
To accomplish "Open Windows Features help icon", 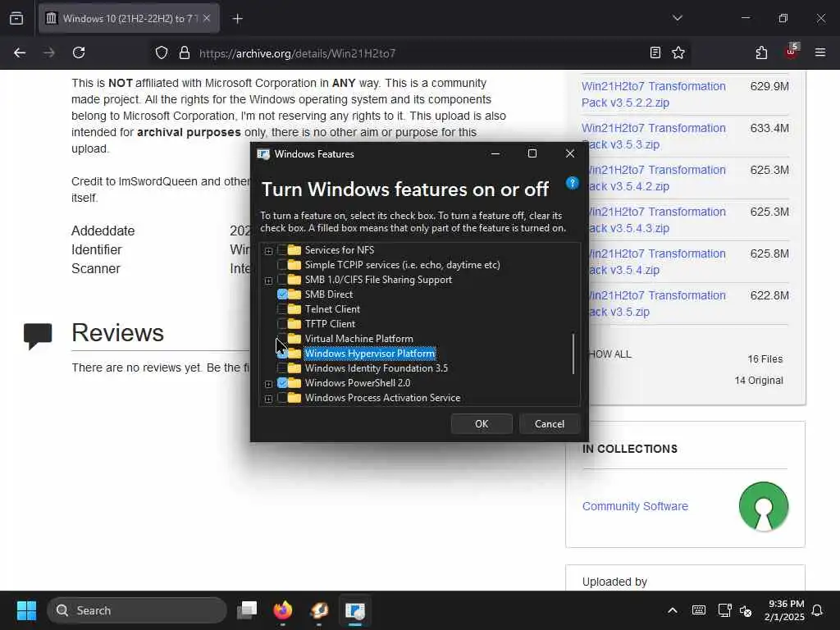I will point(572,183).
